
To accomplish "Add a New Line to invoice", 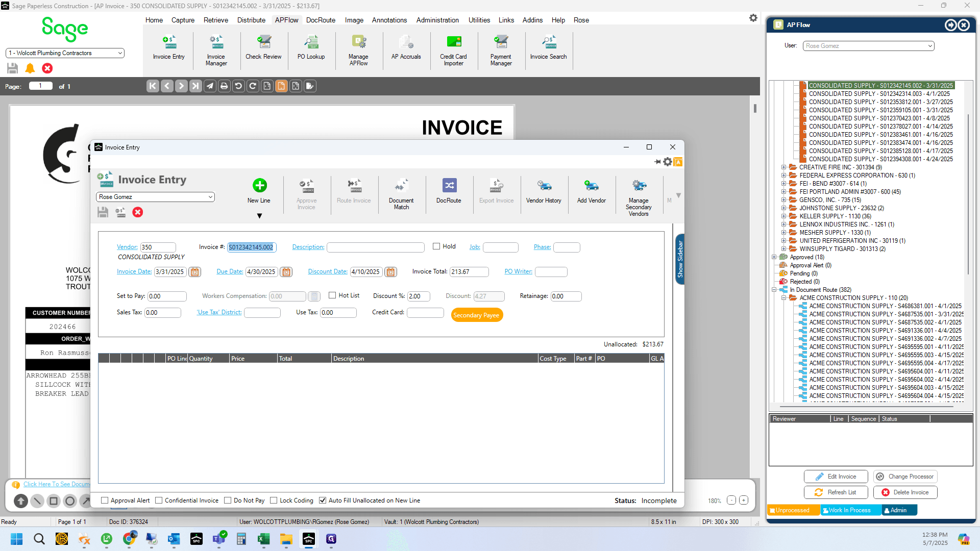I will (259, 191).
